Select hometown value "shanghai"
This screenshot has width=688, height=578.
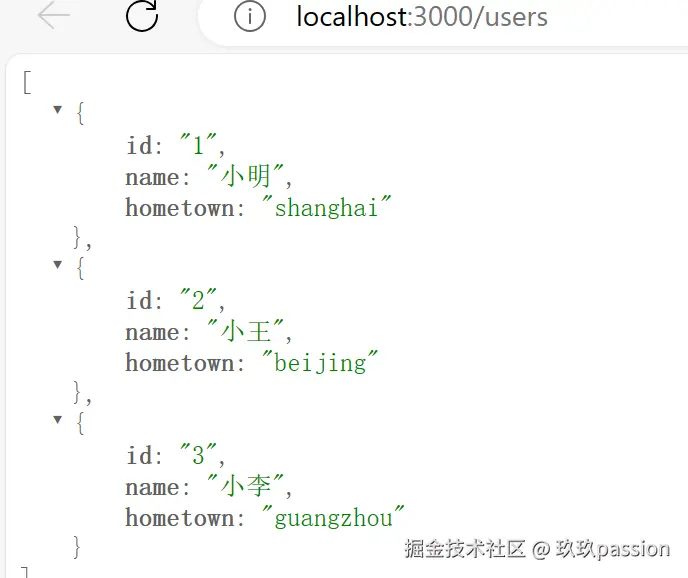326,207
